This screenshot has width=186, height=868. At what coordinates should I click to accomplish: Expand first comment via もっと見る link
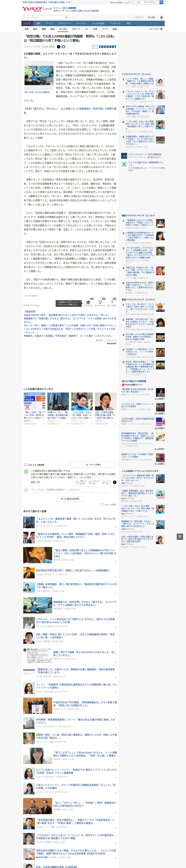coord(86,477)
